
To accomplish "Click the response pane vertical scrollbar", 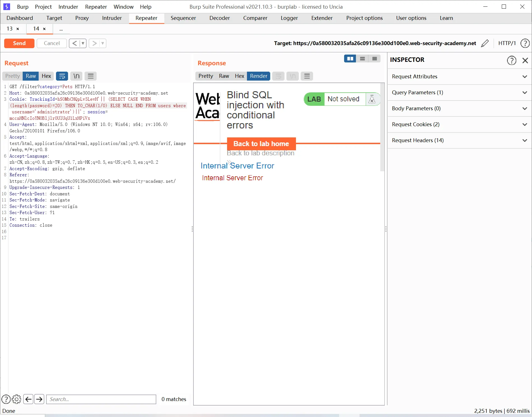I will (382, 127).
